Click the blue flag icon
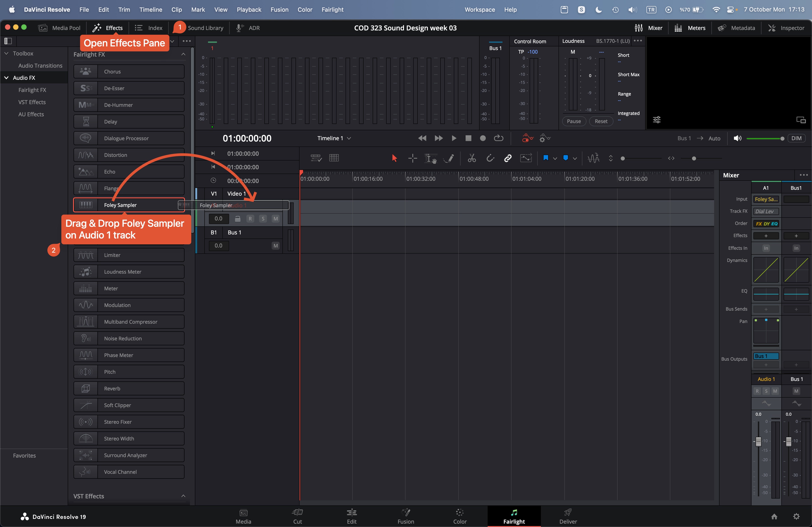This screenshot has height=527, width=812. [x=546, y=158]
